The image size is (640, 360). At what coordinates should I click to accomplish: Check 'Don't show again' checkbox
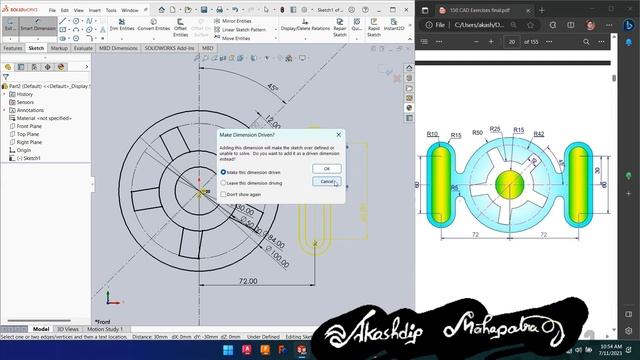(x=223, y=194)
